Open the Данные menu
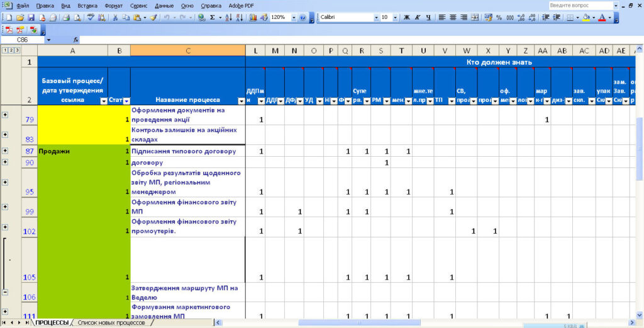Viewport: 644px width, 328px height. coord(164,6)
